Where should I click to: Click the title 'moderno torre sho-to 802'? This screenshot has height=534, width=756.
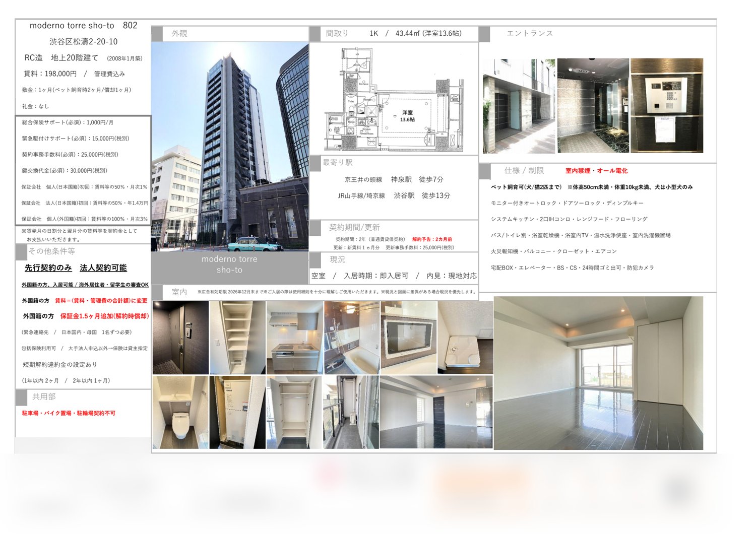tap(83, 25)
